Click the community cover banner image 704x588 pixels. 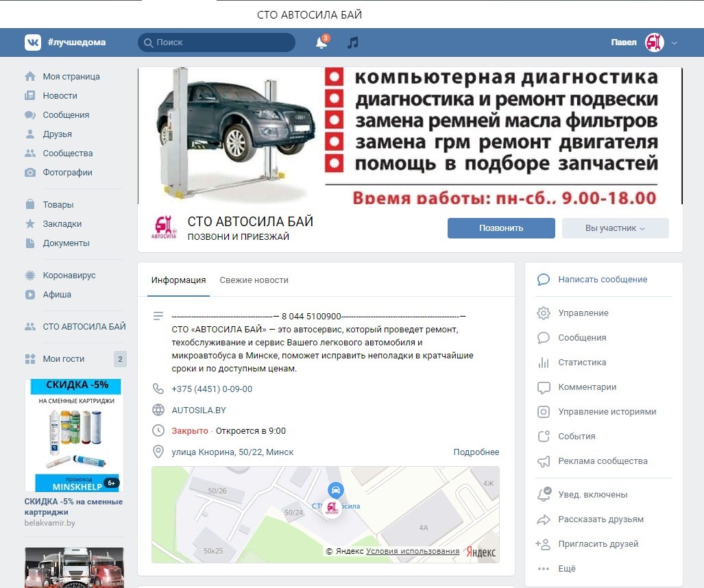point(410,136)
